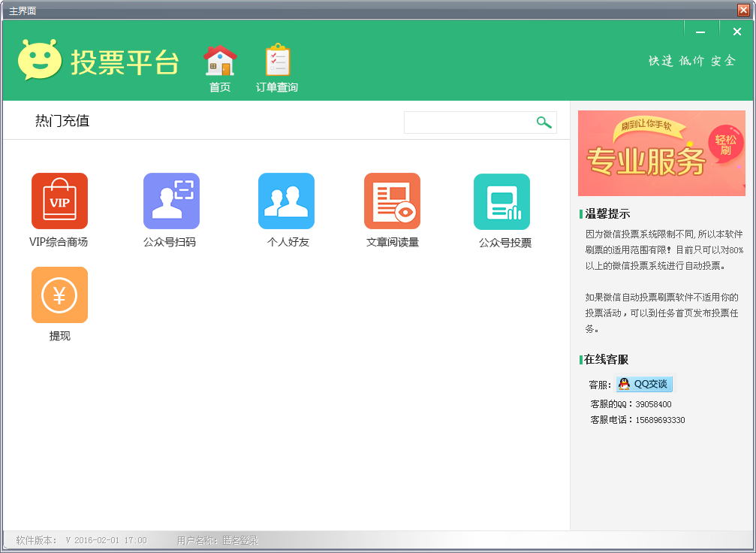Open the VIP综合商场 shopping bag icon
Screen dimensions: 756x553
coord(59,201)
